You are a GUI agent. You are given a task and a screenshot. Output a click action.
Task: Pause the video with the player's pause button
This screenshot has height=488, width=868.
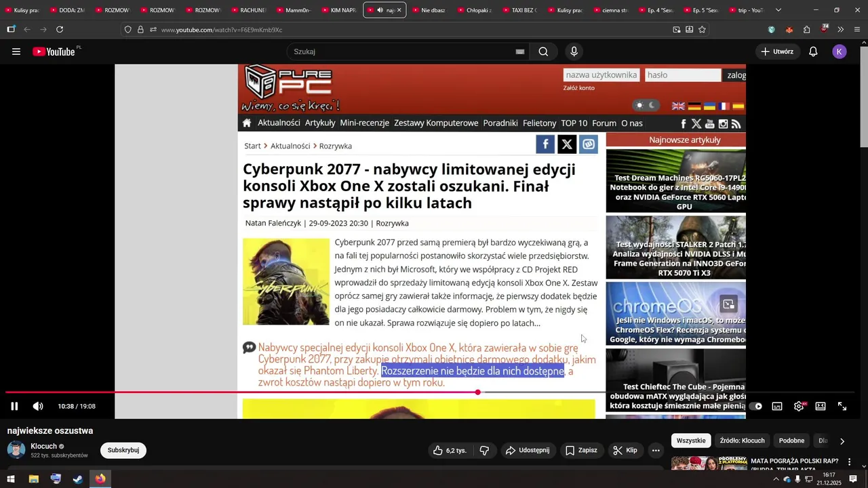click(14, 406)
